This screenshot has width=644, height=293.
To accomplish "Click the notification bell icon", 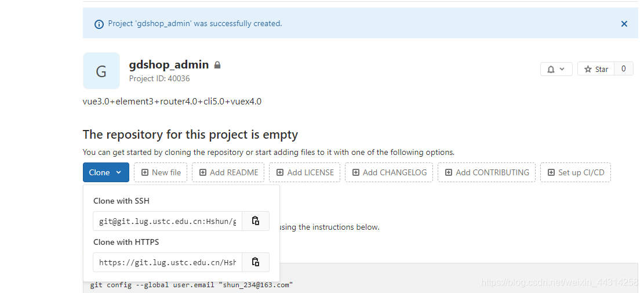I will click(x=551, y=69).
